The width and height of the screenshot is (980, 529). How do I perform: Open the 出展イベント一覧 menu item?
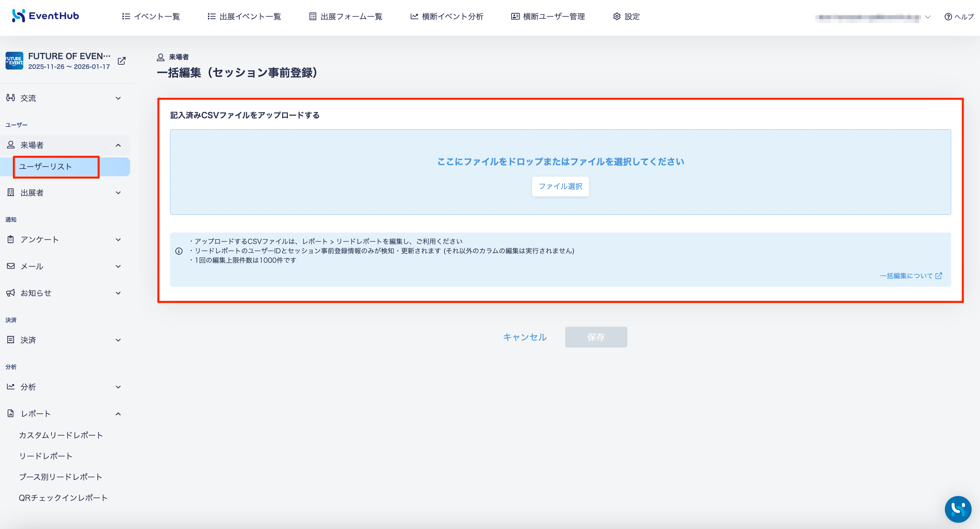pos(244,16)
